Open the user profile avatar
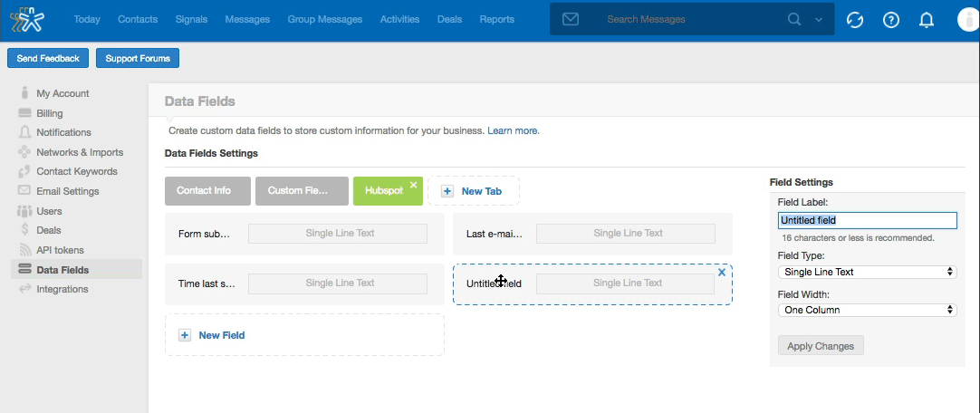The height and width of the screenshot is (413, 980). coord(968,20)
